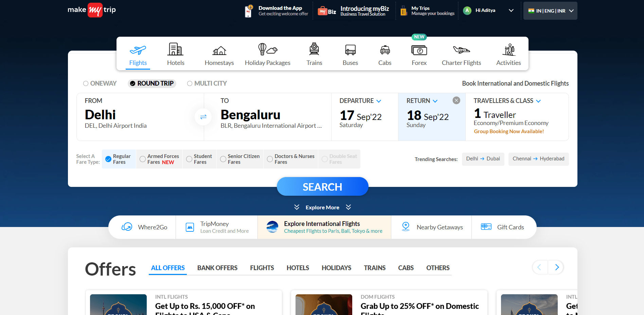The image size is (644, 315).
Task: Open the Homestays house icon
Action: pyautogui.click(x=219, y=51)
